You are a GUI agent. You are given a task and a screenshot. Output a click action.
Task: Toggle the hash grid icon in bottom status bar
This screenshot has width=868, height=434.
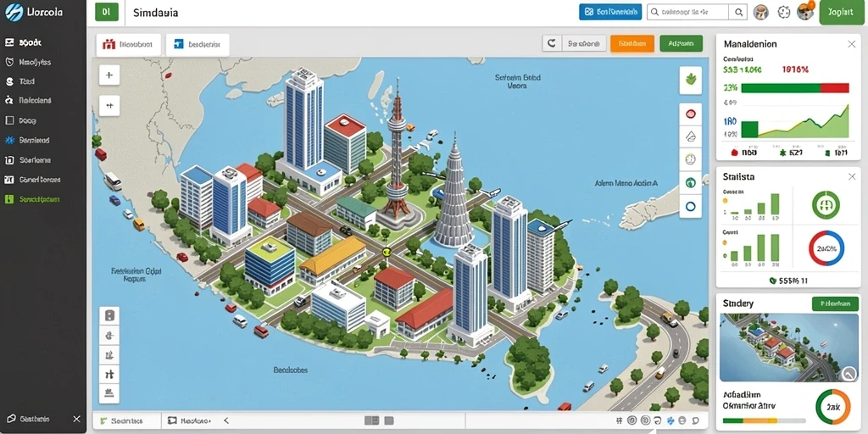point(619,420)
